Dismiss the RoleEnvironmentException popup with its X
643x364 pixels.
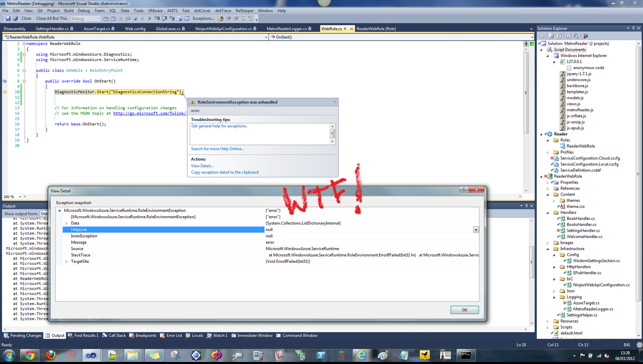pyautogui.click(x=334, y=102)
